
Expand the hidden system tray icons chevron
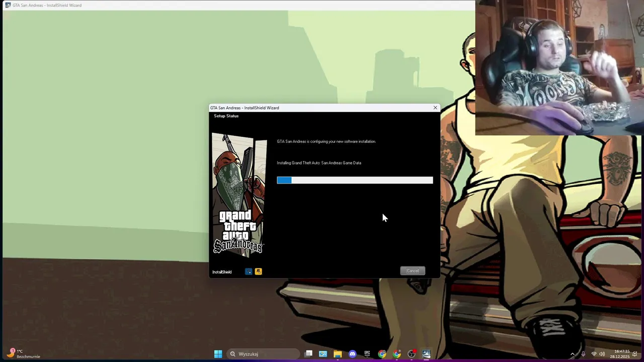tap(572, 354)
